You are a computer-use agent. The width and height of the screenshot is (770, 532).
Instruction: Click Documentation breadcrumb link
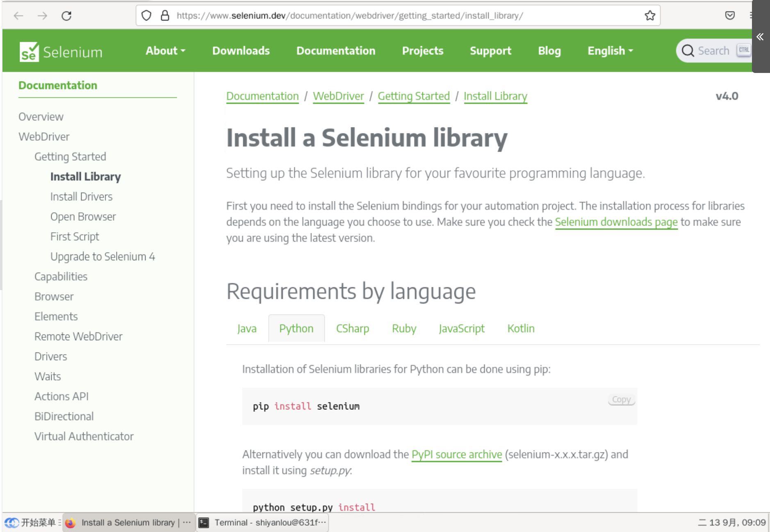[x=262, y=96]
